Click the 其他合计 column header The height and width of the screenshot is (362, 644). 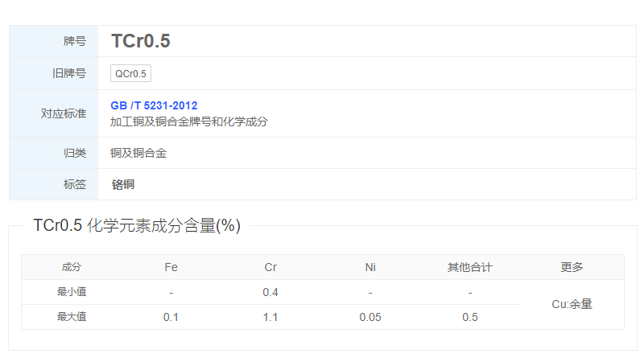click(x=470, y=267)
